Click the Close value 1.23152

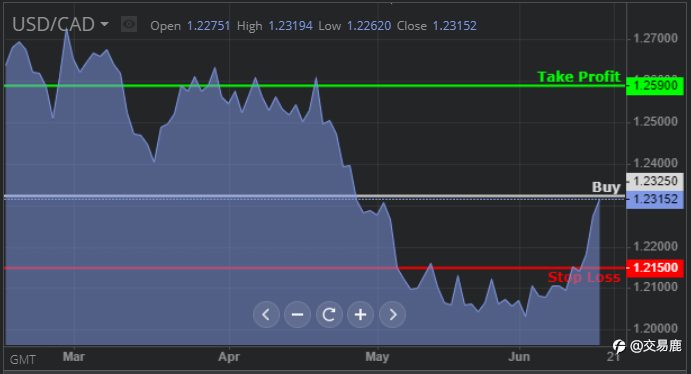(454, 26)
